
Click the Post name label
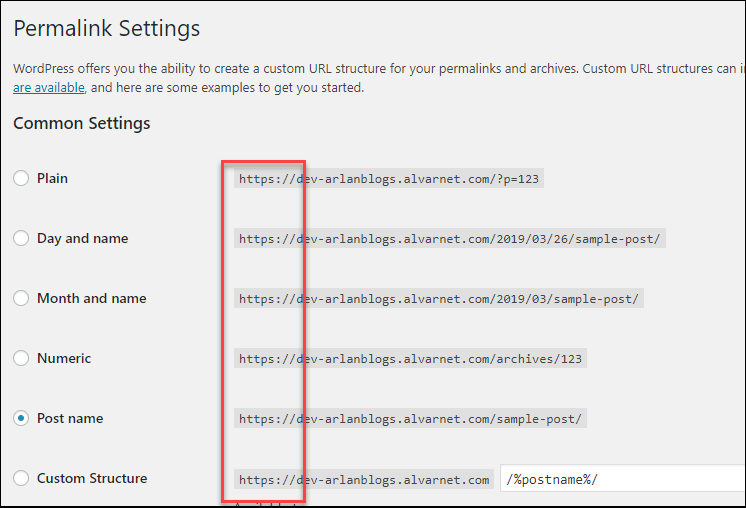coord(70,418)
